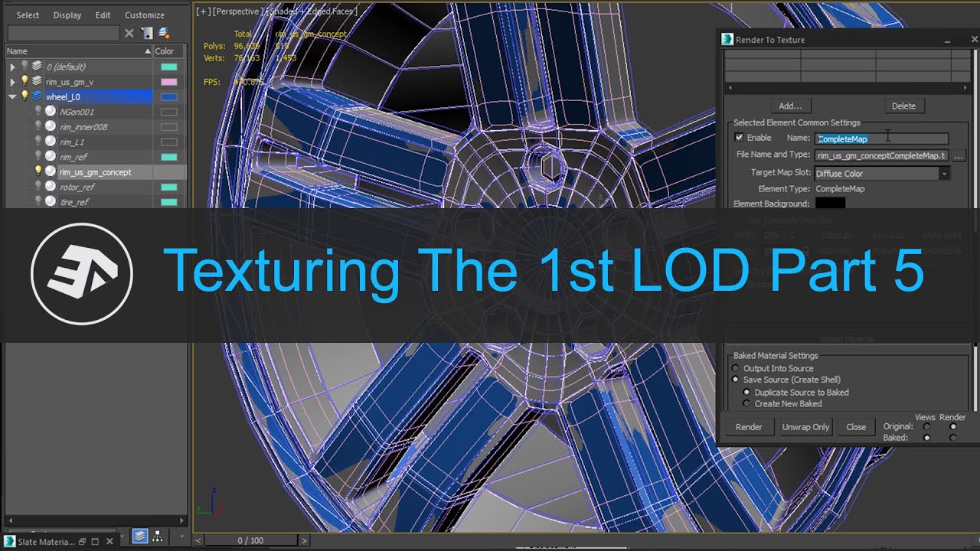Click the rim_ref object sphere icon
The width and height of the screenshot is (980, 551).
tap(51, 156)
